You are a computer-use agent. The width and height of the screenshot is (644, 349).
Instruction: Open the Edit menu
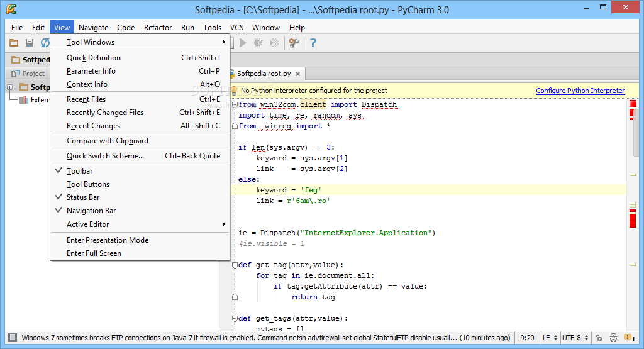point(38,28)
